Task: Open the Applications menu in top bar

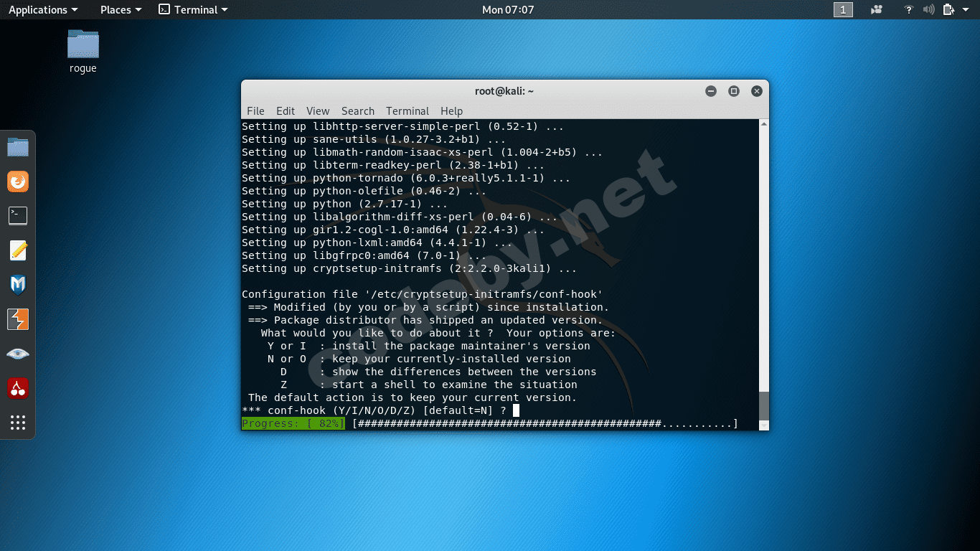Action: [x=43, y=9]
